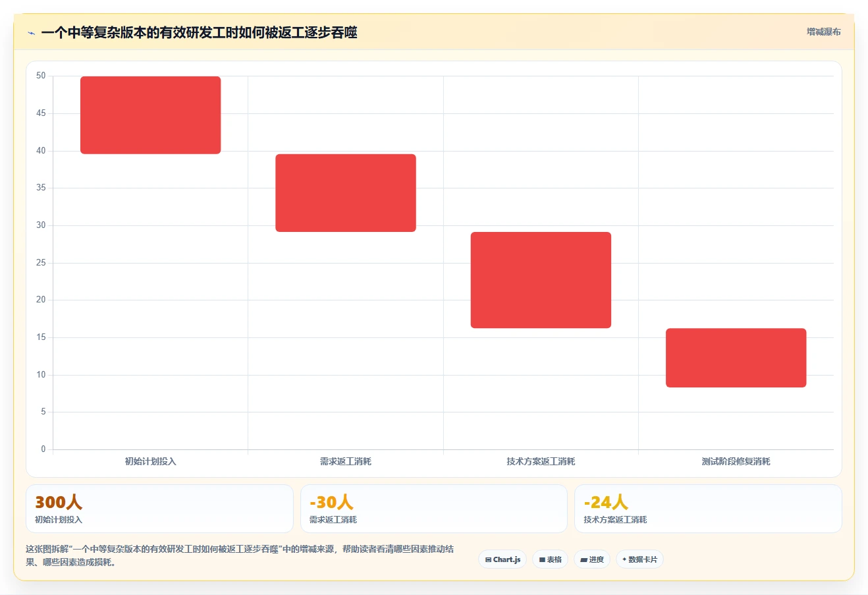Screen dimensions: 868x595
Task: Click the description paragraph starting 这张图拆解
Action: coord(240,555)
